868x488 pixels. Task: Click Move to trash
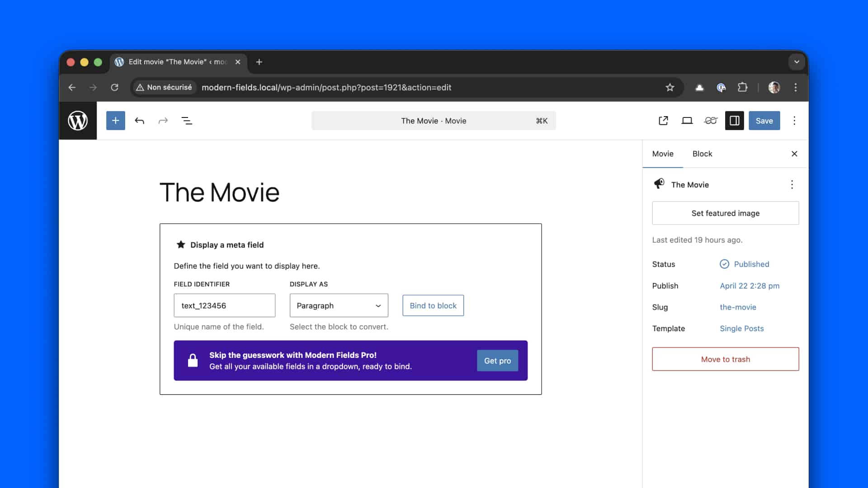coord(726,359)
